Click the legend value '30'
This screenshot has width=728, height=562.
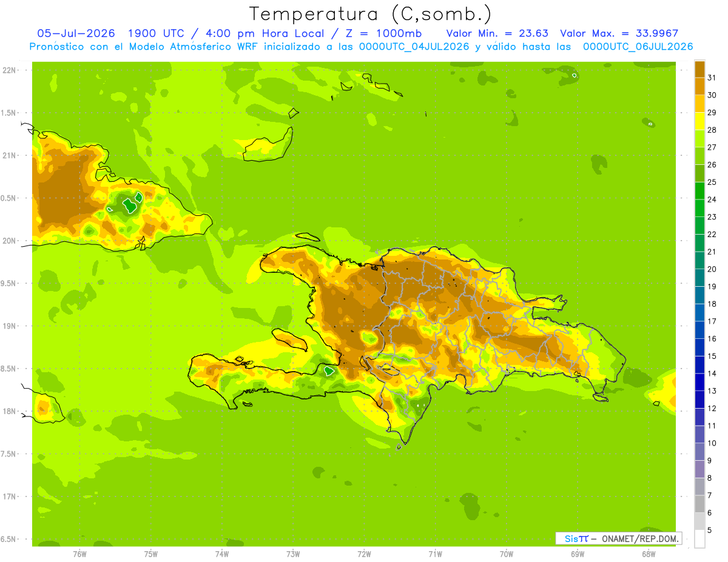click(x=712, y=95)
